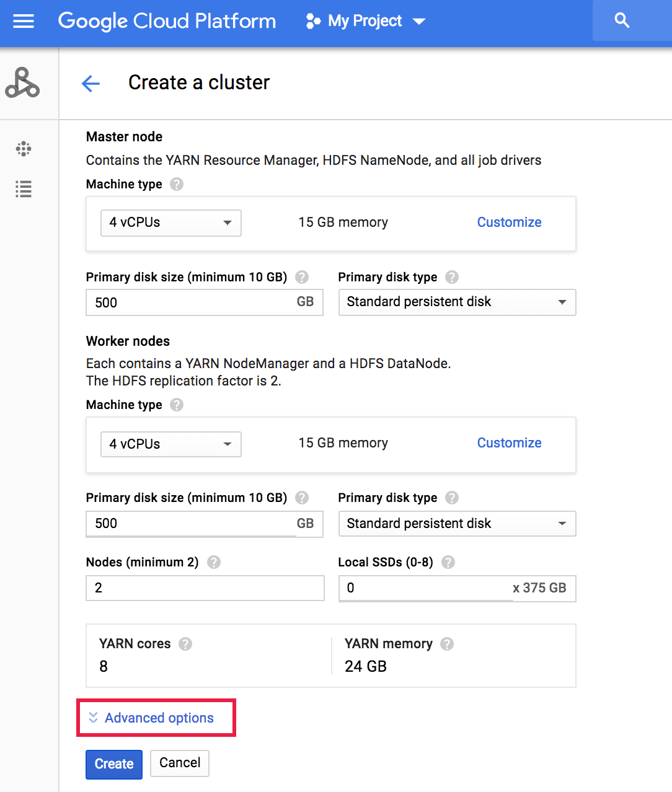The width and height of the screenshot is (672, 792).
Task: Click help icon next to Master Machine type
Action: click(x=177, y=184)
